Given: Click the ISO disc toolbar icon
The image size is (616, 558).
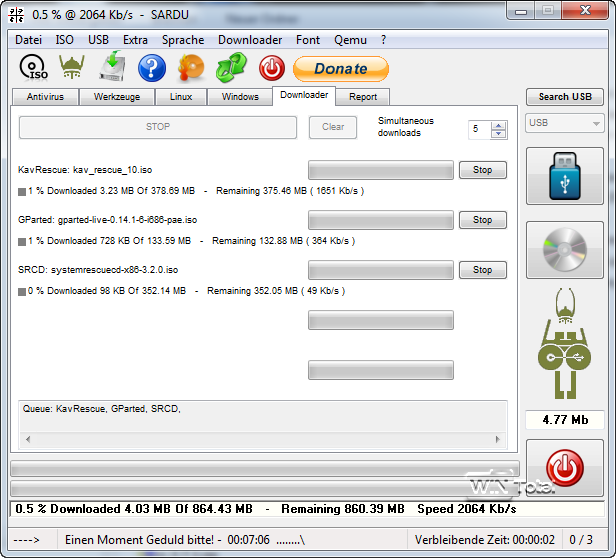Looking at the screenshot, I should click(33, 68).
